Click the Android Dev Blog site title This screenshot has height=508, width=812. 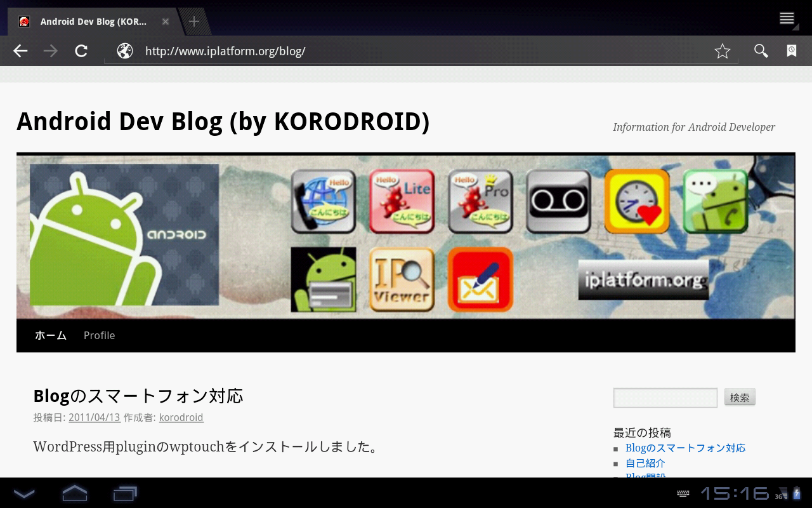223,122
